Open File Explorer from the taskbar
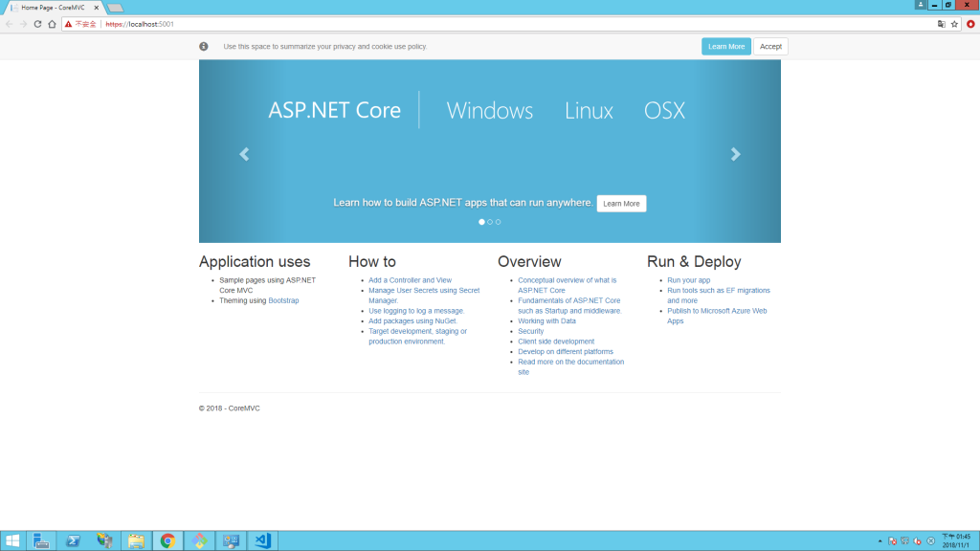The height and width of the screenshot is (551, 980). tap(136, 541)
